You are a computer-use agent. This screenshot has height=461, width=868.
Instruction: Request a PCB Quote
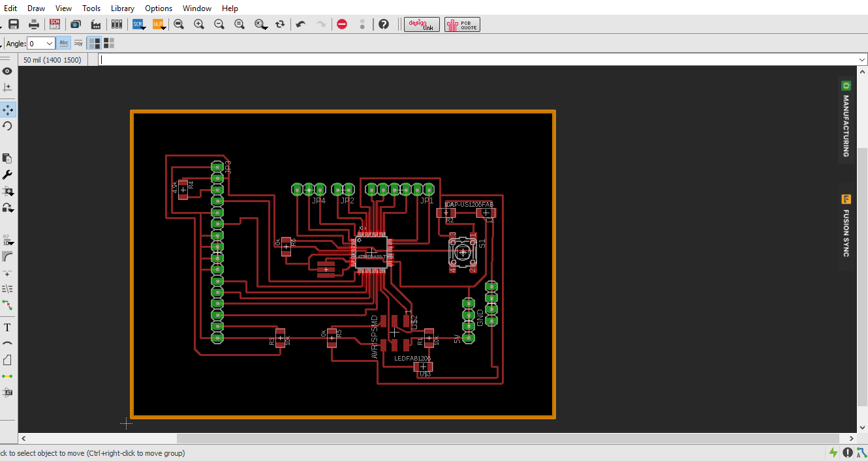(462, 24)
